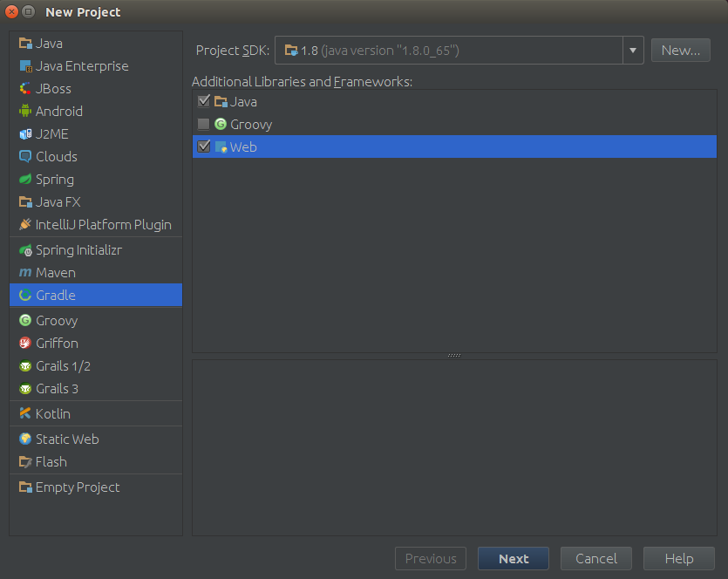Viewport: 728px width, 579px height.
Task: Click the Maven 'm' icon
Action: point(25,273)
